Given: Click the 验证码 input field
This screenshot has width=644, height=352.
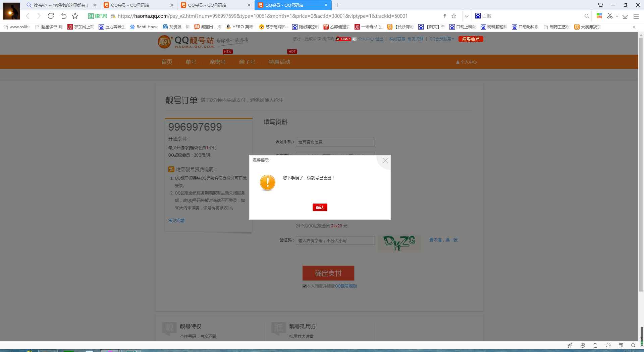Looking at the screenshot, I should tap(335, 240).
